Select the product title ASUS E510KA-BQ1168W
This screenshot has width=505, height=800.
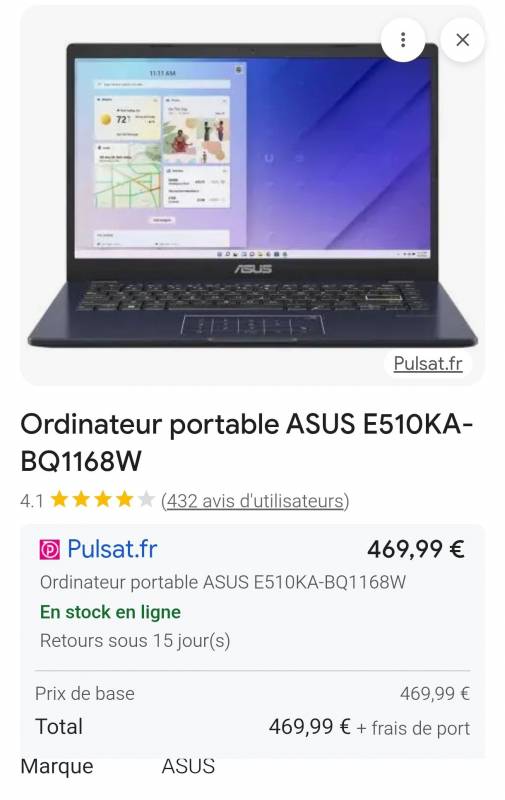pos(246,442)
